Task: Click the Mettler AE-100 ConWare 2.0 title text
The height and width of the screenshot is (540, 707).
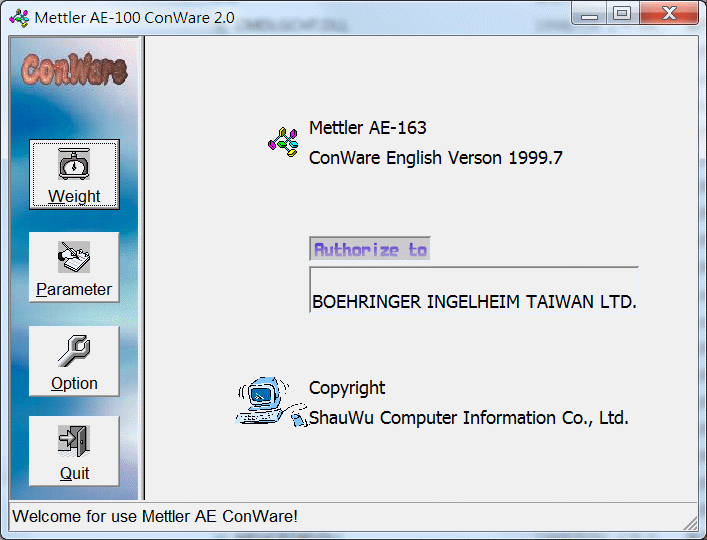Action: [x=134, y=18]
